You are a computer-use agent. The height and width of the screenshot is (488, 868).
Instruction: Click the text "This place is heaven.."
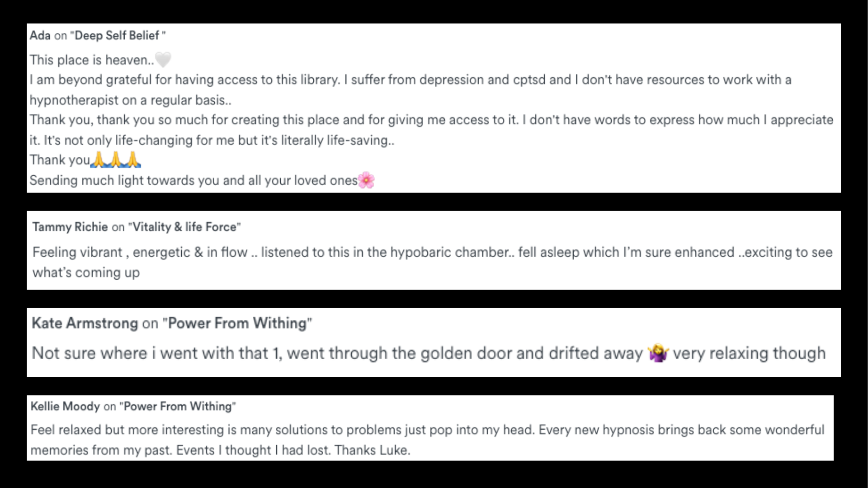pyautogui.click(x=92, y=60)
